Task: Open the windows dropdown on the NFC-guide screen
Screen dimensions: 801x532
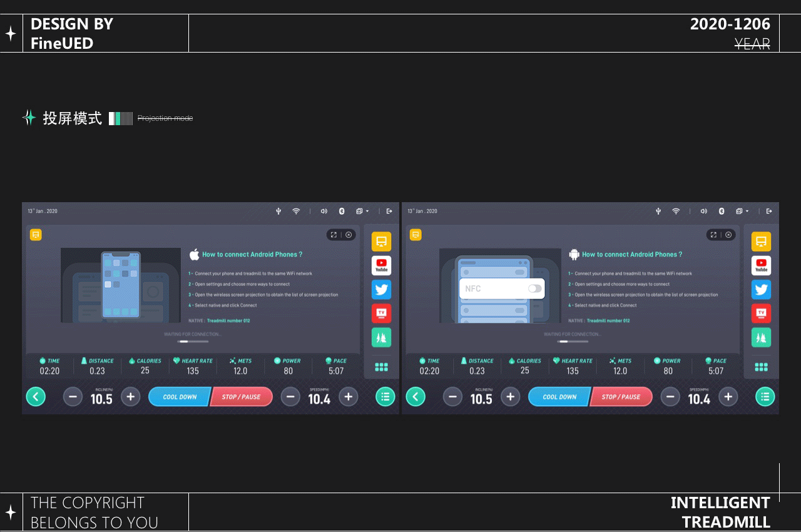Action: (x=742, y=212)
